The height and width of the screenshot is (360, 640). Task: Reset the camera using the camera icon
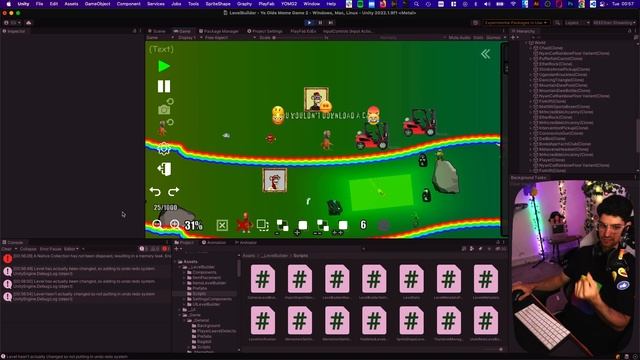tap(165, 107)
